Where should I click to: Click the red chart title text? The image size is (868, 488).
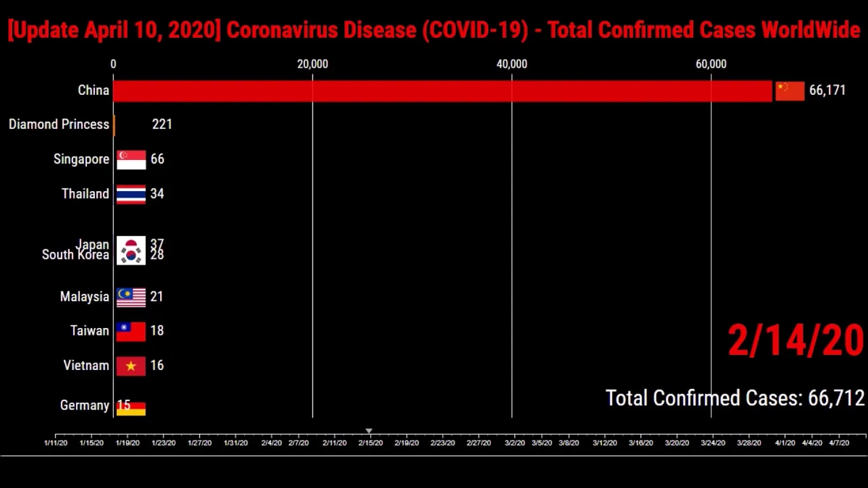434,30
